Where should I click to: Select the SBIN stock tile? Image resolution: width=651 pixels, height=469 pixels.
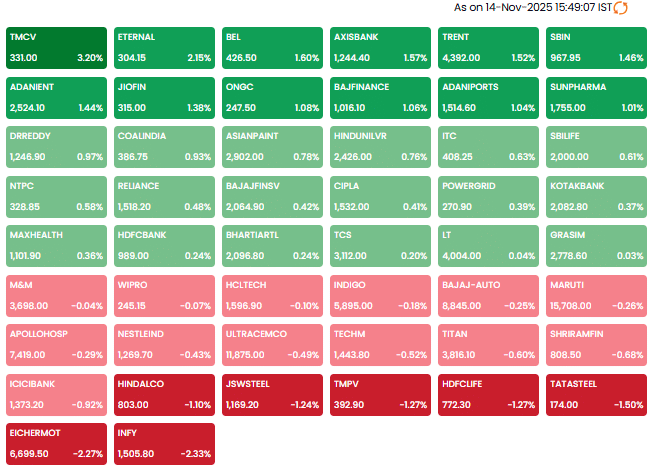pyautogui.click(x=596, y=47)
